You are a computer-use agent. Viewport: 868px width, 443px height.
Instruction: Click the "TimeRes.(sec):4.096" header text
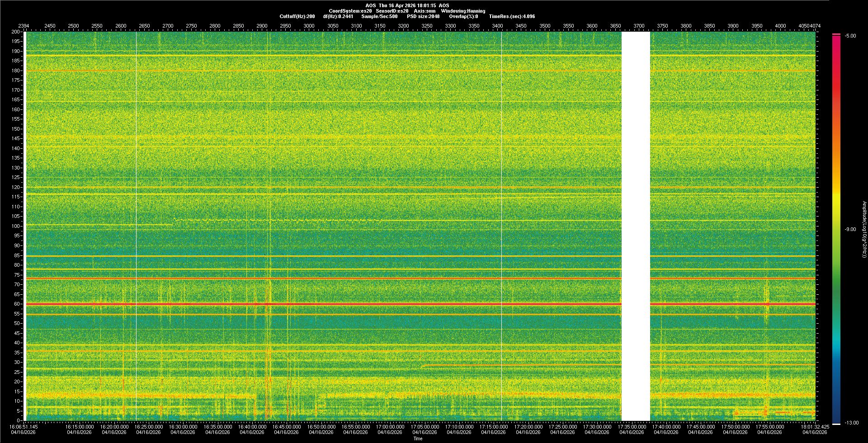pyautogui.click(x=512, y=16)
